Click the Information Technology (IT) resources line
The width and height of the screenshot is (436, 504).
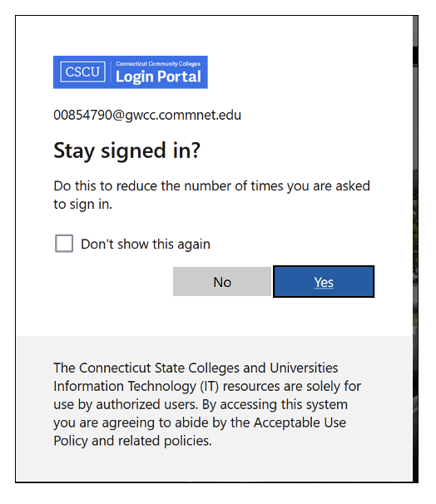207,387
